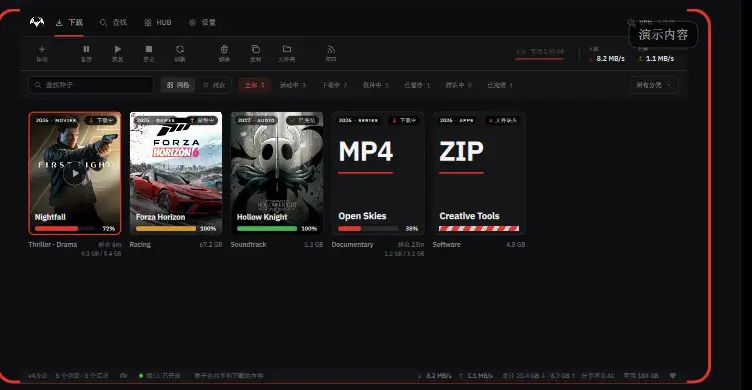Click the toolbar 1.1 MB/s upload speed
This screenshot has height=390, width=752.
660,59
